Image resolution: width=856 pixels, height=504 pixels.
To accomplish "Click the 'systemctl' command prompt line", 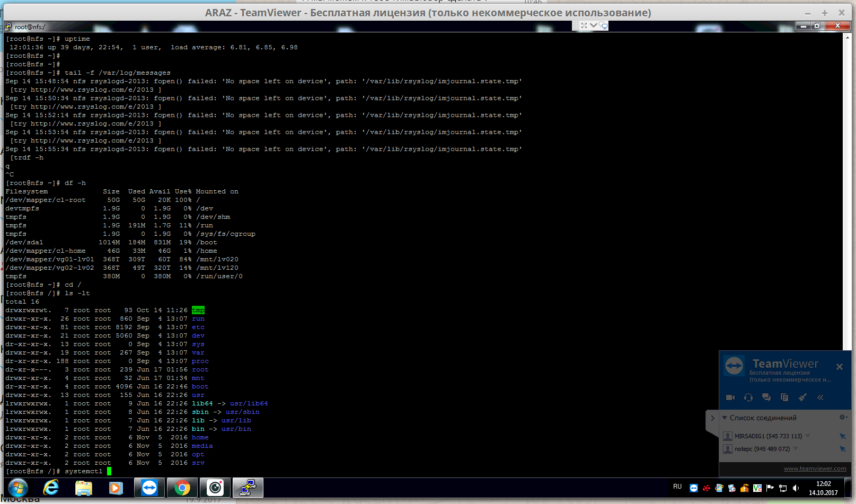I will (x=58, y=471).
